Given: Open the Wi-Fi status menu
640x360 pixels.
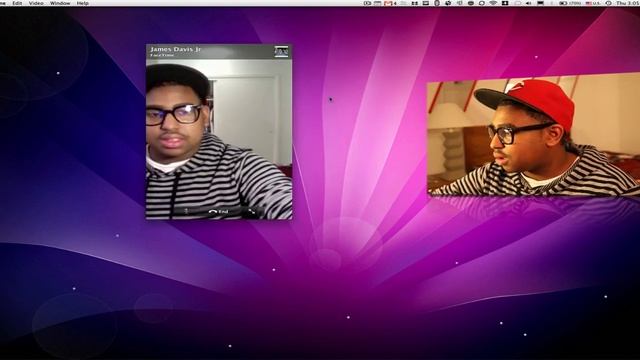Looking at the screenshot, I should 493,3.
